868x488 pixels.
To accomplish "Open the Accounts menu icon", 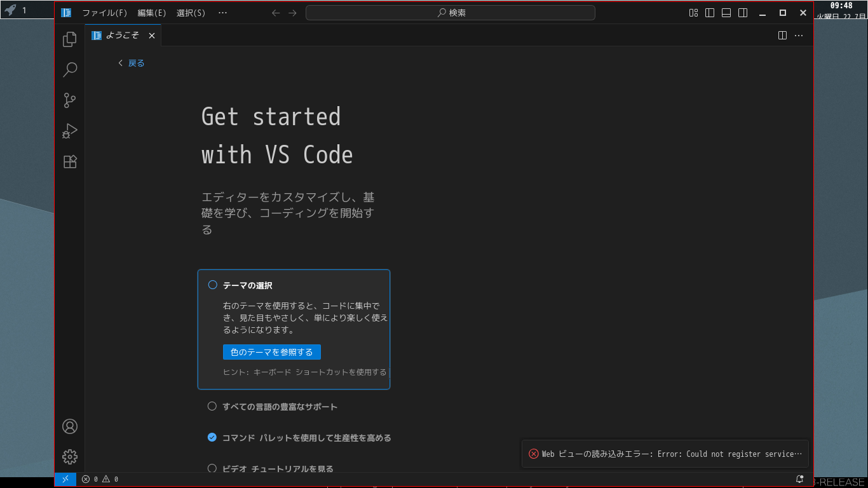I will point(70,426).
